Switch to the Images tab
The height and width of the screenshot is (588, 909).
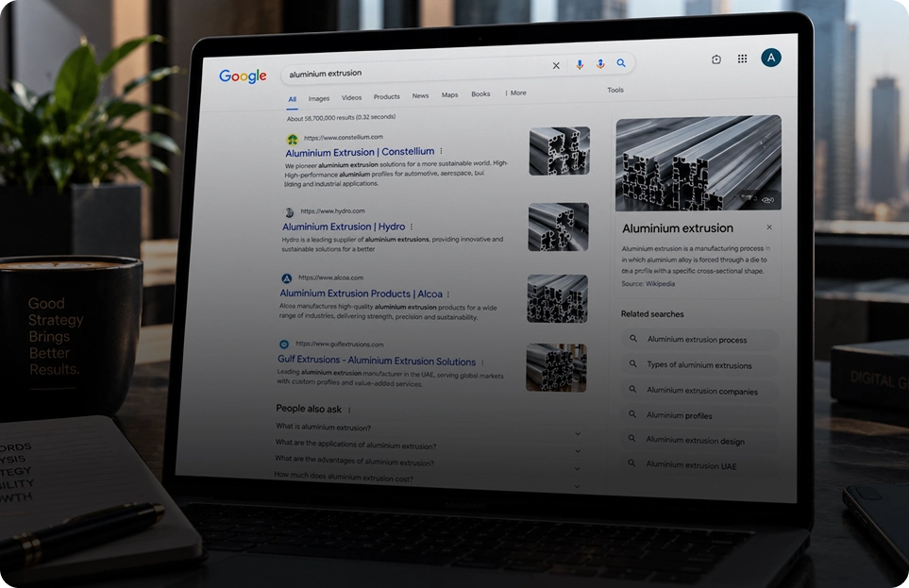pyautogui.click(x=319, y=98)
